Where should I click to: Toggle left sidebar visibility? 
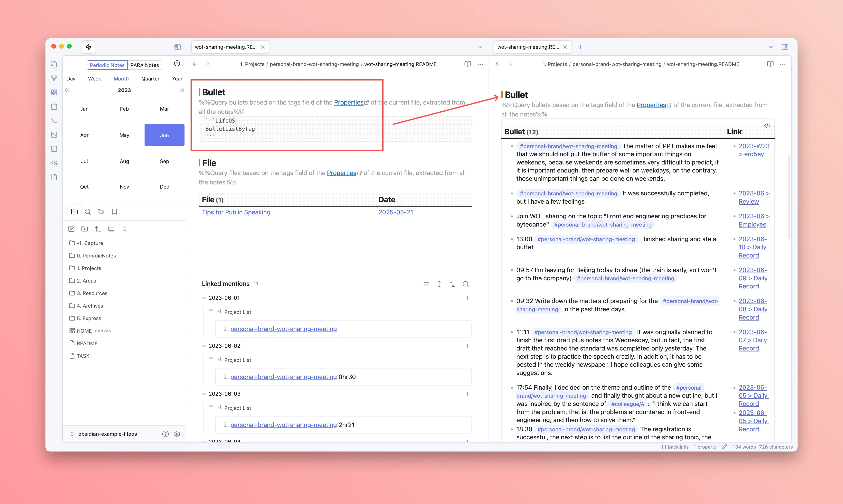178,47
